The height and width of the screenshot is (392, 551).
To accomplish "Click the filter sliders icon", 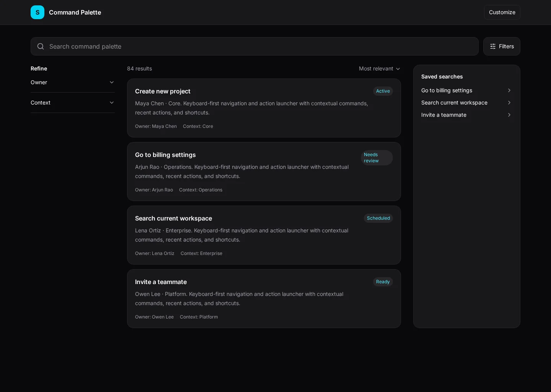I will click(x=493, y=46).
